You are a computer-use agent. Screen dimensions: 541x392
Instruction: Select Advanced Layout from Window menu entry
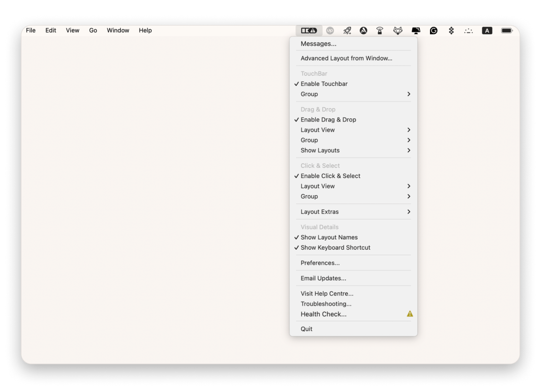tap(346, 58)
